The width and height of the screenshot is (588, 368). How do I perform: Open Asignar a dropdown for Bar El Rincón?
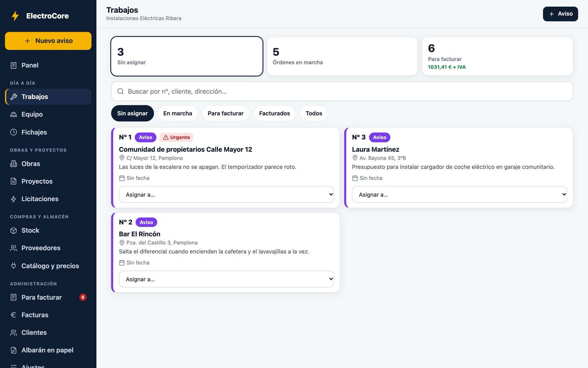[x=226, y=279]
